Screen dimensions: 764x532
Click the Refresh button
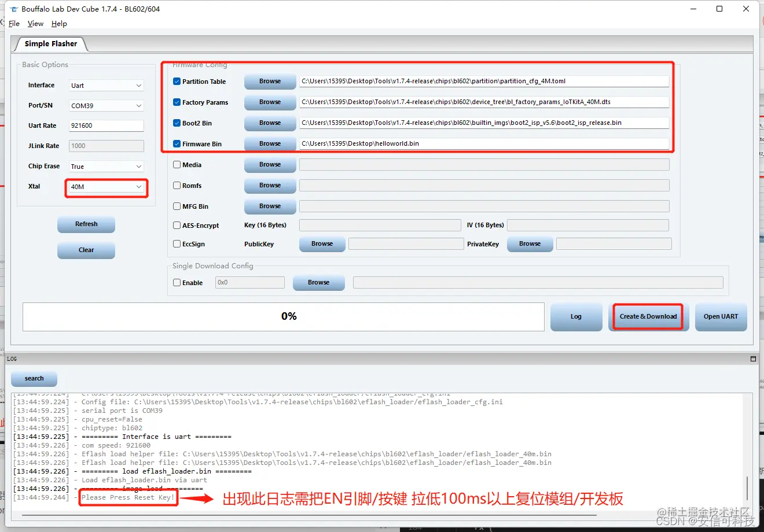(x=86, y=224)
